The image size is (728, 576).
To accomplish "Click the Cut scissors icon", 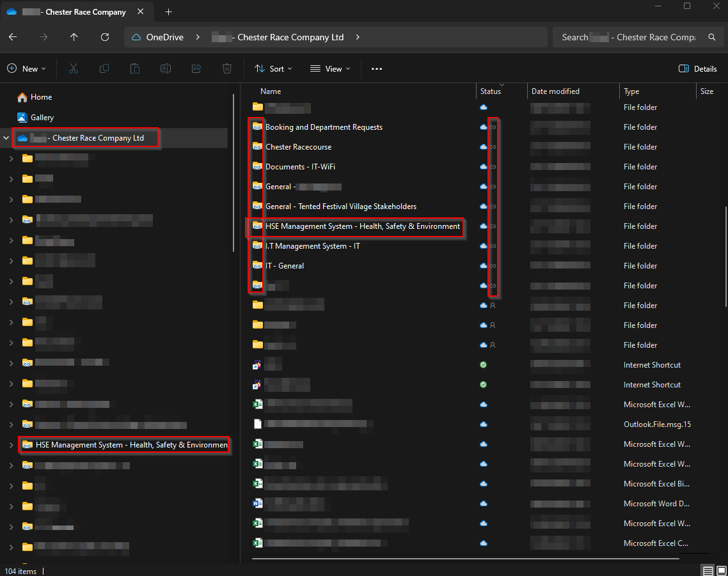I will coord(74,68).
